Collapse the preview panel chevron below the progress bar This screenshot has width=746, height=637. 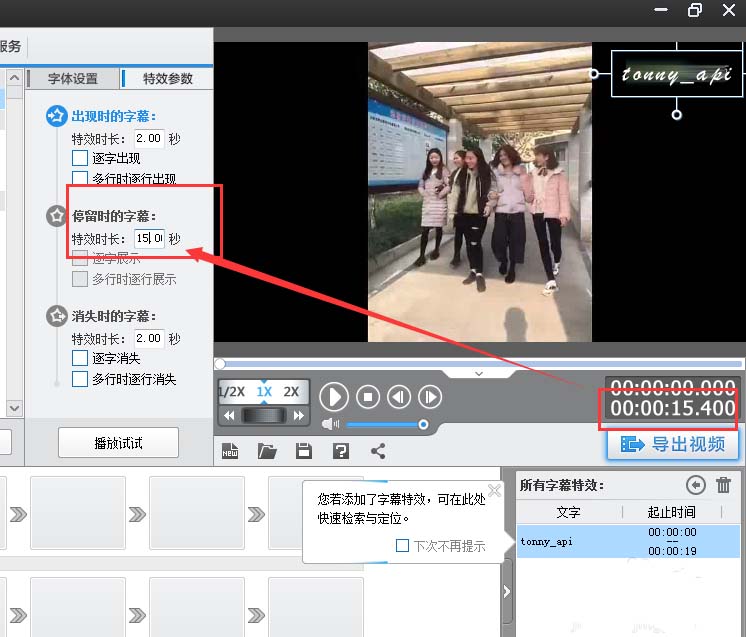[x=479, y=373]
